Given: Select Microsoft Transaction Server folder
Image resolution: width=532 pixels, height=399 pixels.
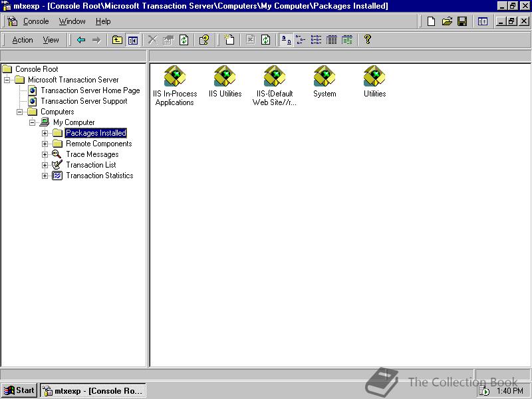Looking at the screenshot, I should (x=73, y=80).
